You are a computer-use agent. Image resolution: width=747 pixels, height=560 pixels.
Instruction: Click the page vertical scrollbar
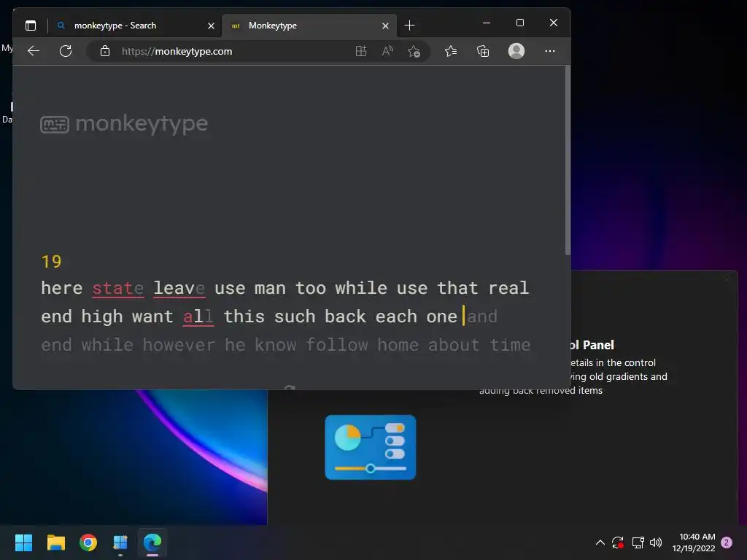568,160
